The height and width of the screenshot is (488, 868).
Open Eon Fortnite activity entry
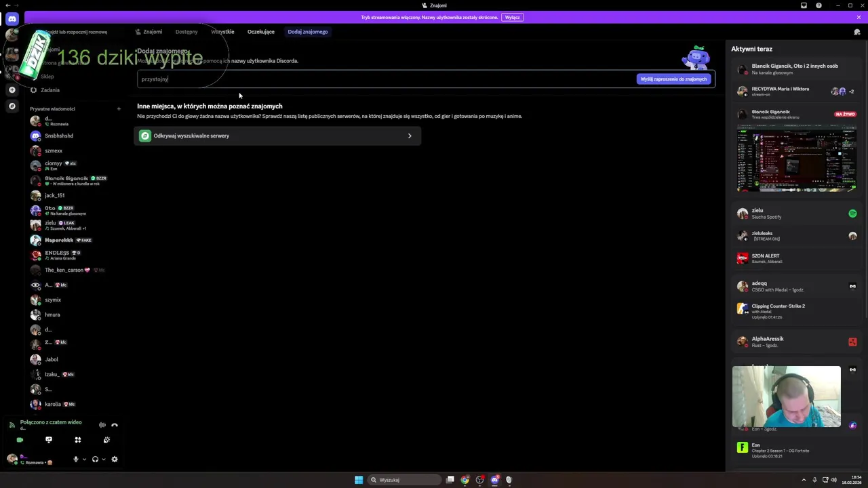click(796, 450)
